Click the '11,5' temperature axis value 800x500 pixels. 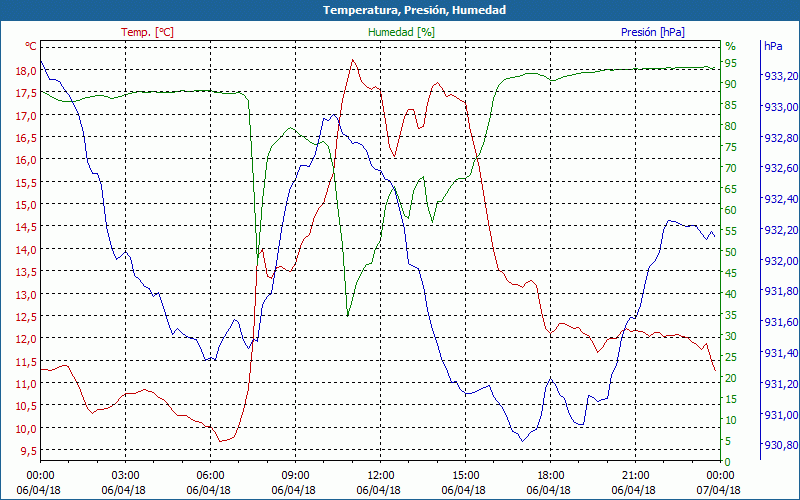[27, 361]
